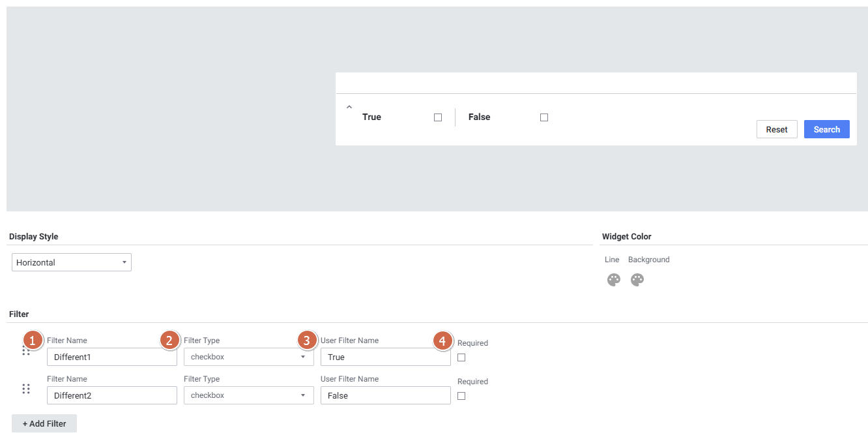Screen dimensions: 868x439
Task: Open the Line color palette icon
Action: (x=613, y=280)
